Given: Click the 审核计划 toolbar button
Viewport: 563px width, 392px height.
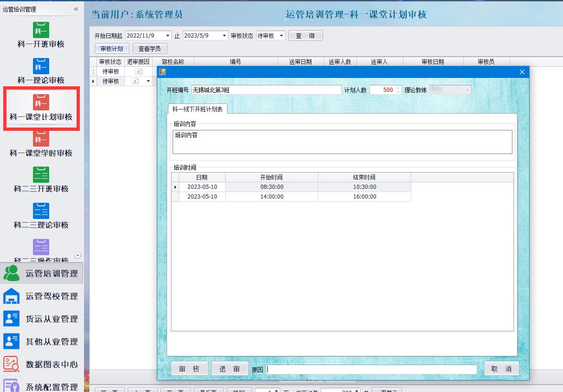Looking at the screenshot, I should 112,49.
